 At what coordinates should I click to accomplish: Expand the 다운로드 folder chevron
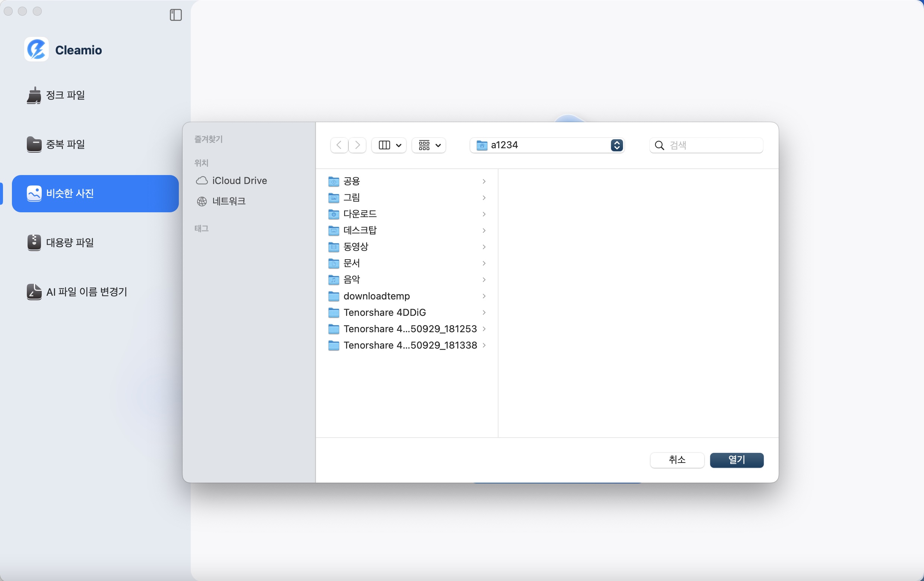pos(484,214)
